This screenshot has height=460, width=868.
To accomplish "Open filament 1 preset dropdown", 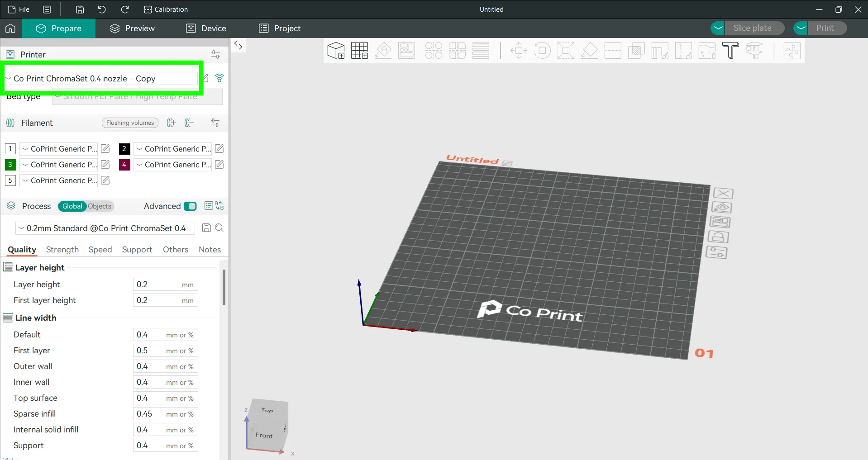I will (59, 149).
